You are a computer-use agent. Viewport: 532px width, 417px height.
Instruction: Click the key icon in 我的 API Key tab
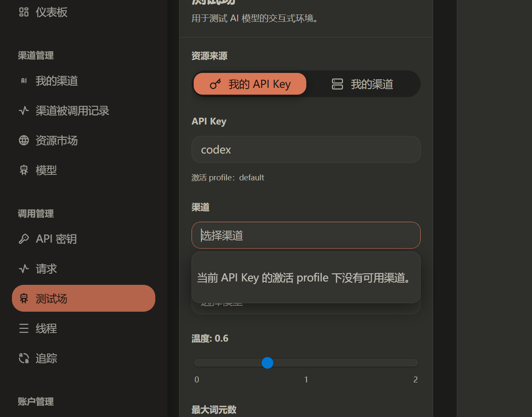pyautogui.click(x=215, y=84)
